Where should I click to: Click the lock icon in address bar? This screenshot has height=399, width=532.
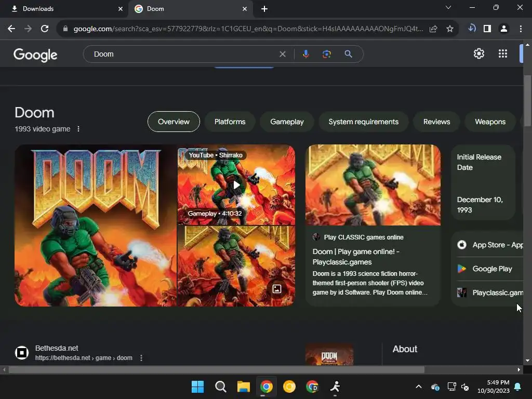pos(65,29)
